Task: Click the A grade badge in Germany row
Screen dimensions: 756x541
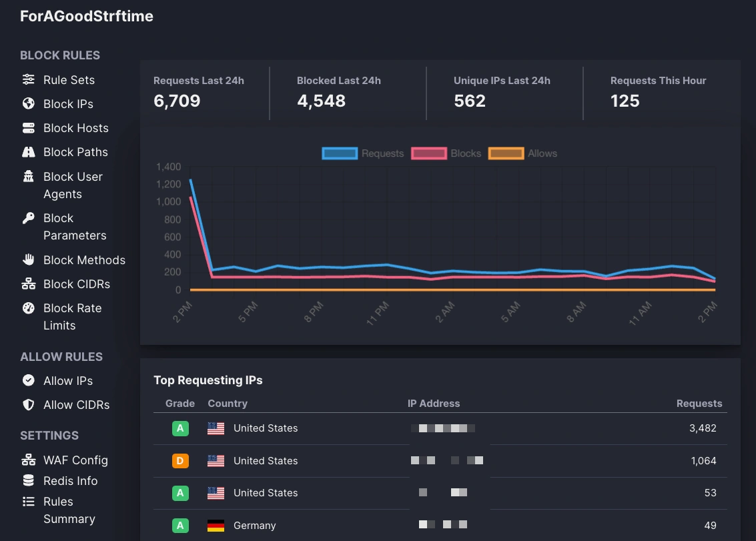Action: click(x=180, y=526)
